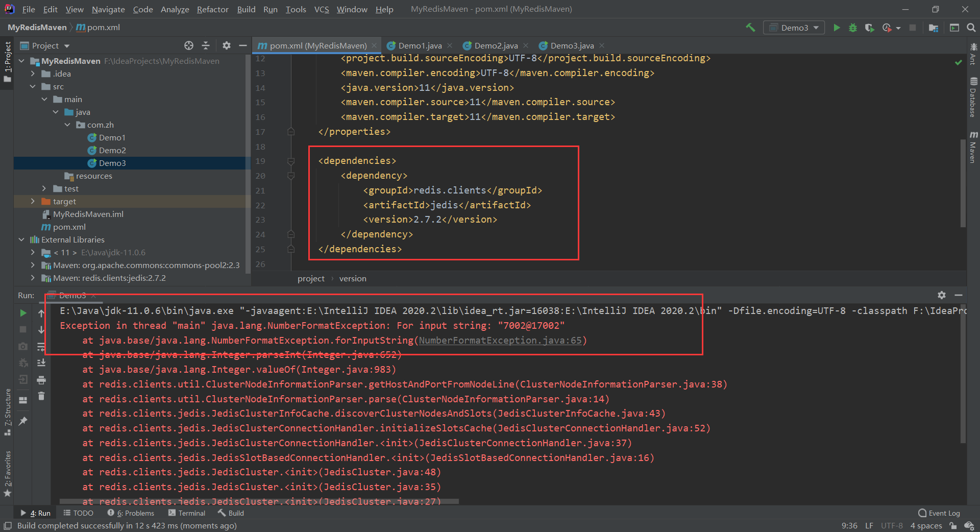Move up the stack trace in console
980x532 pixels.
coord(41,313)
